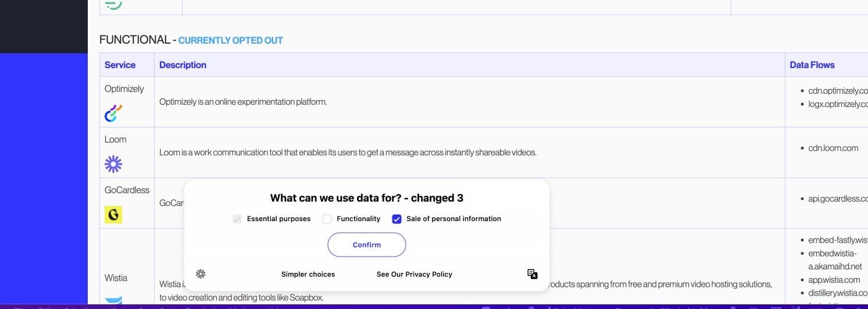The image size is (868, 309).
Task: Open See Our Privacy Policy link
Action: coord(414,274)
